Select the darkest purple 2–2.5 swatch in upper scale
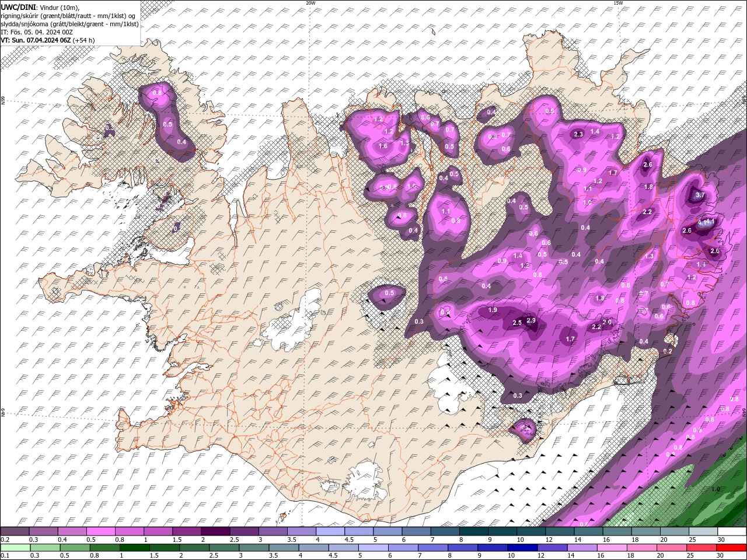The height and width of the screenshot is (560, 747). [215, 531]
